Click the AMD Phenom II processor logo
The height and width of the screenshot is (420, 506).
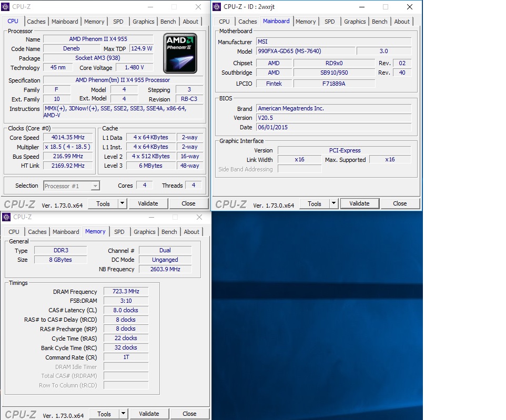[x=180, y=53]
